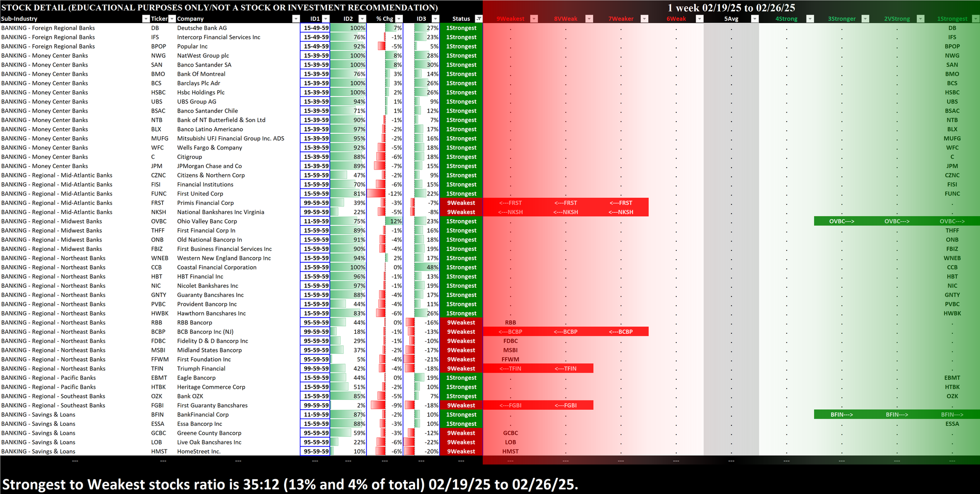Select the '1 week 02/19/25 to 02/26/25' heading
This screenshot has width=980, height=494.
tap(731, 7)
